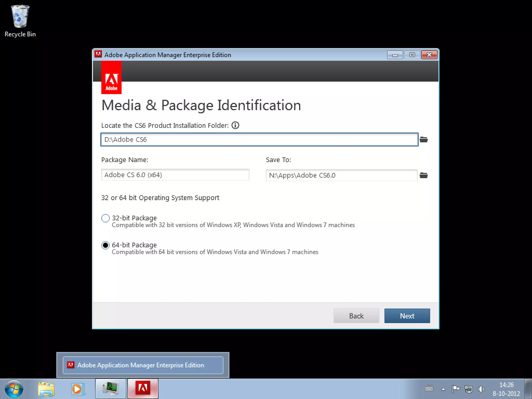Image resolution: width=532 pixels, height=399 pixels.
Task: Select the 64-bit Package option
Action: pyautogui.click(x=105, y=245)
